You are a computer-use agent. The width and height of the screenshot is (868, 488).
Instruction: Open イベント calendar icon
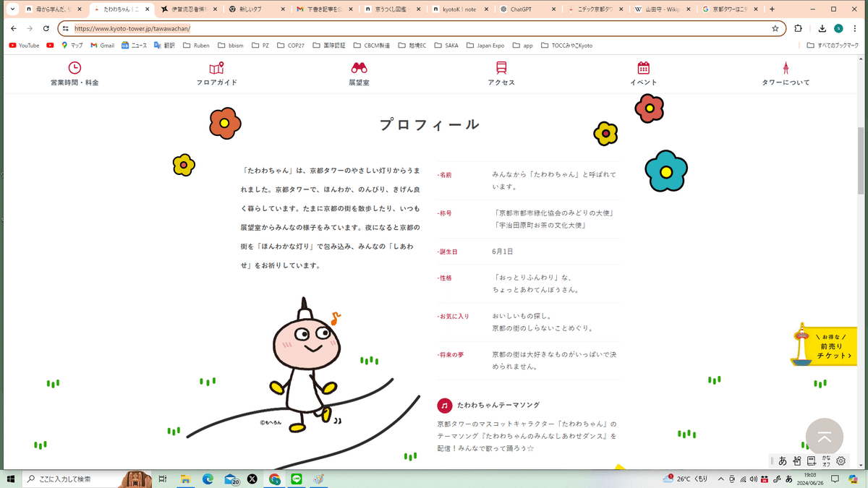point(643,68)
